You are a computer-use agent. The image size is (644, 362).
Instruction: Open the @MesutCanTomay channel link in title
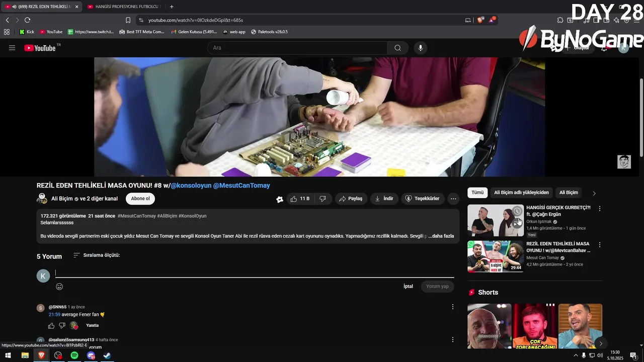pos(242,186)
